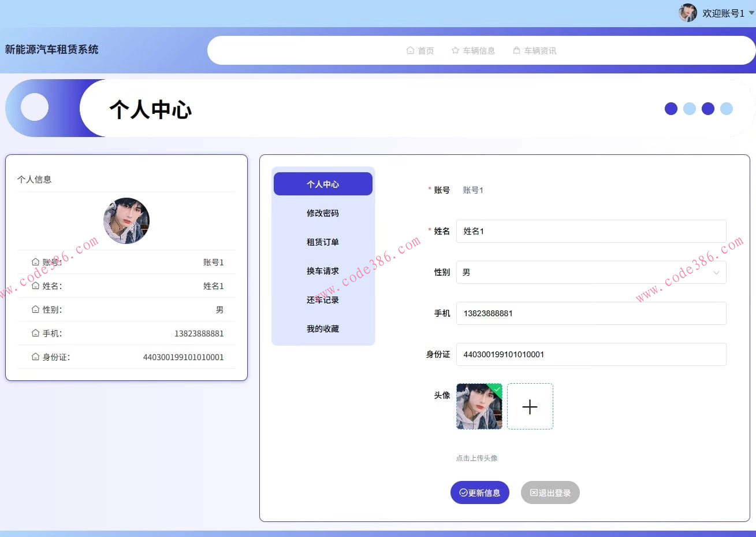
Task: Click the house icon before 身份证 label
Action: point(35,357)
